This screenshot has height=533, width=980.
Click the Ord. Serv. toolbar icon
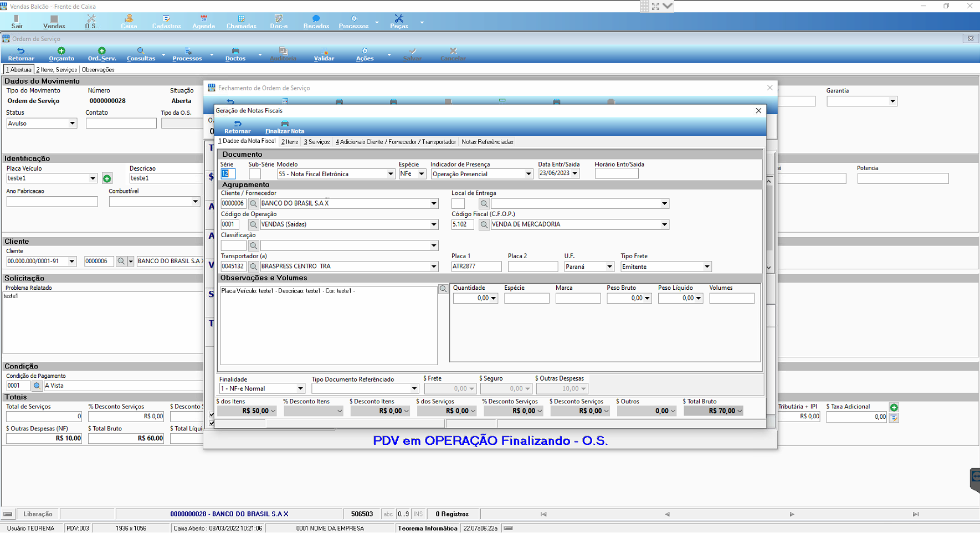coord(102,54)
